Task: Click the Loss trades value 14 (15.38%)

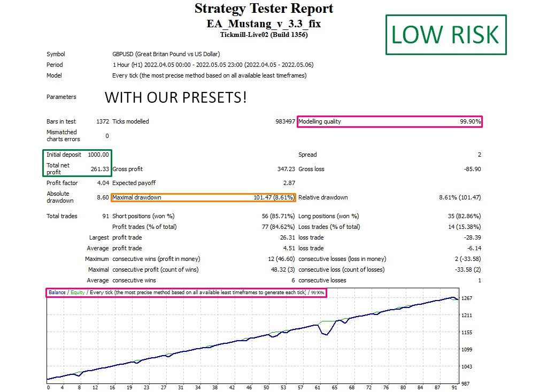Action: pos(464,227)
